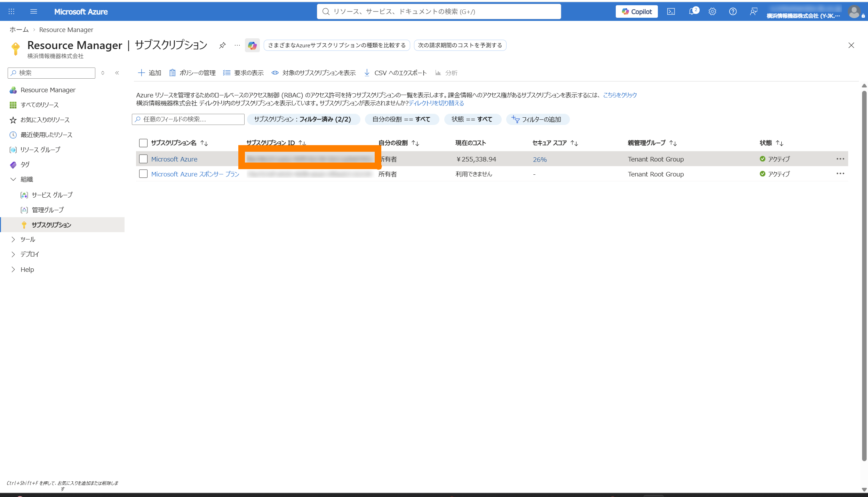Click 次の請求期間のコストを予測する suggestion
The image size is (868, 497).
click(460, 45)
